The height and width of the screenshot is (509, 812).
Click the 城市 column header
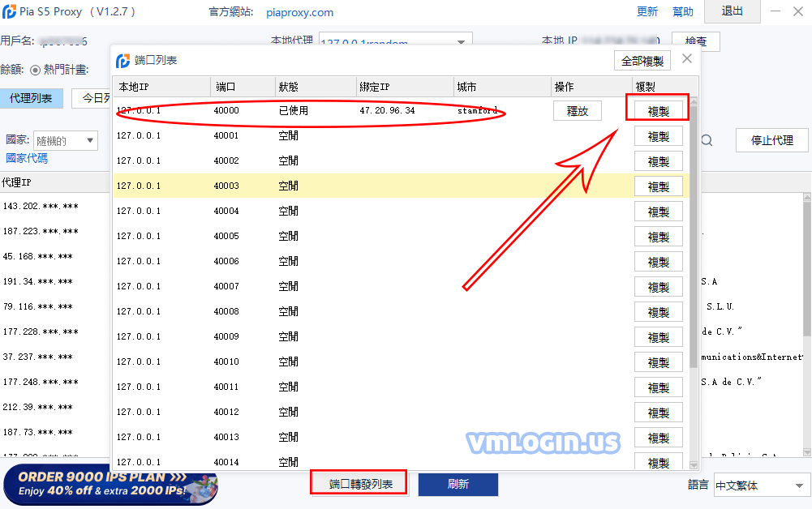coord(502,87)
